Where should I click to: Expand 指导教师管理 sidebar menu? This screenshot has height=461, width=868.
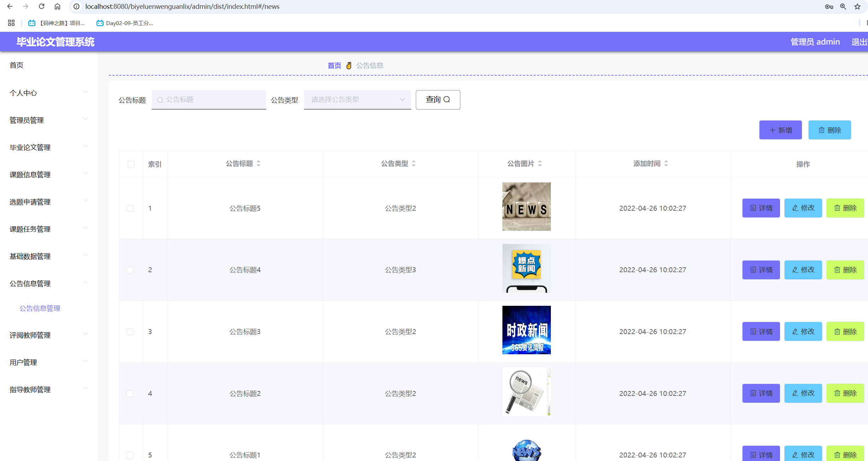point(48,390)
